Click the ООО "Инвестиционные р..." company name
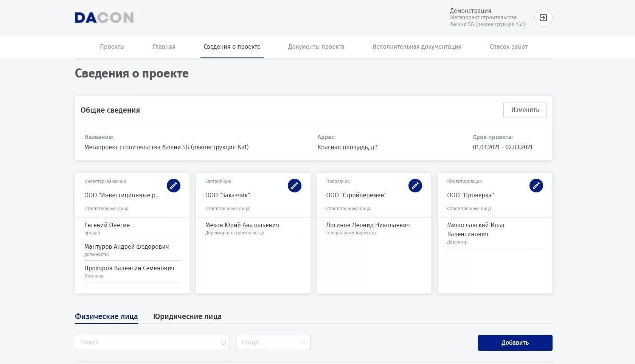 point(122,195)
